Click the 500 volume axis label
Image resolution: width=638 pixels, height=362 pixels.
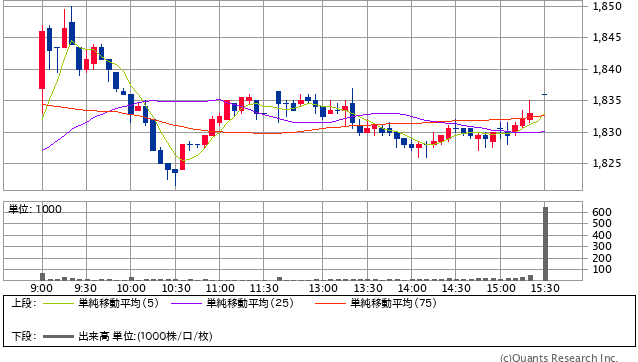pyautogui.click(x=602, y=223)
